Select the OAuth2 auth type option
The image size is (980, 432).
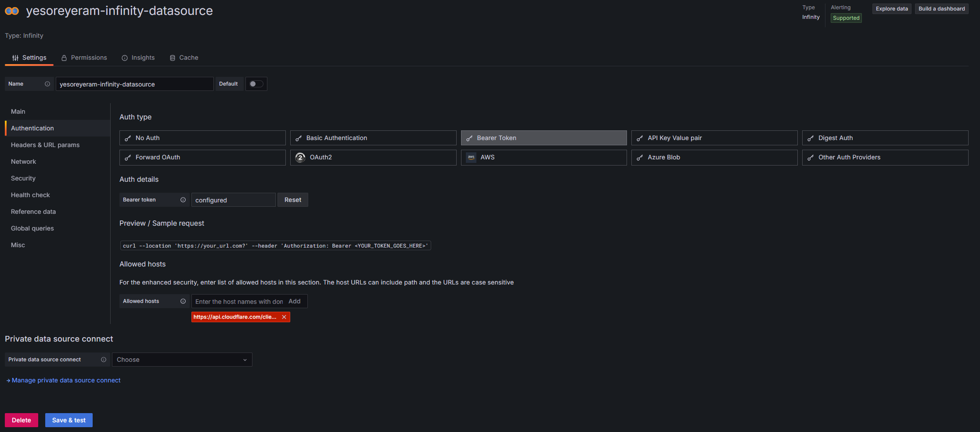373,158
